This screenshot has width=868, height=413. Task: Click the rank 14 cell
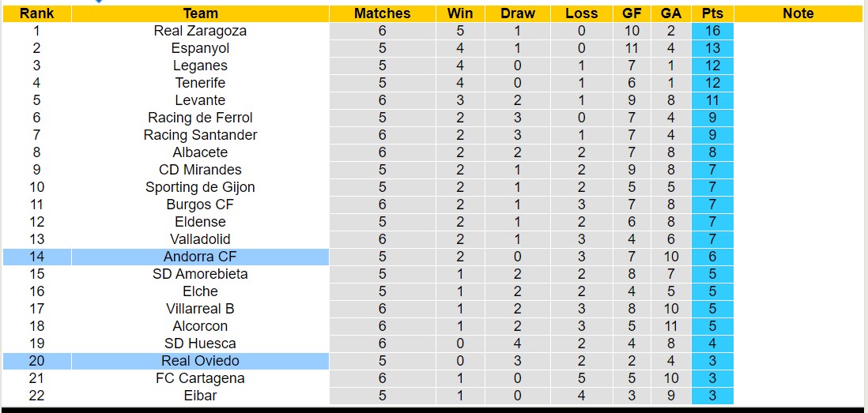click(x=36, y=257)
